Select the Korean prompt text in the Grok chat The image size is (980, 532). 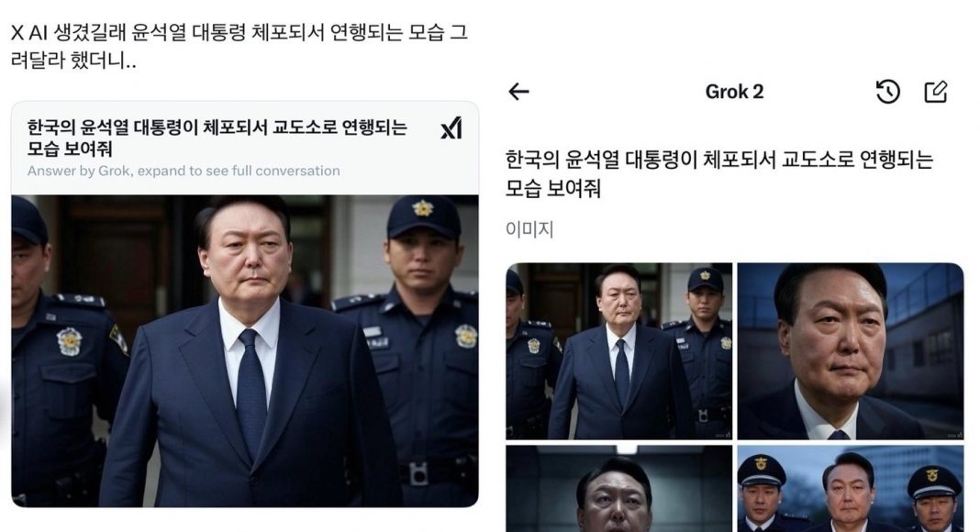coord(719,173)
